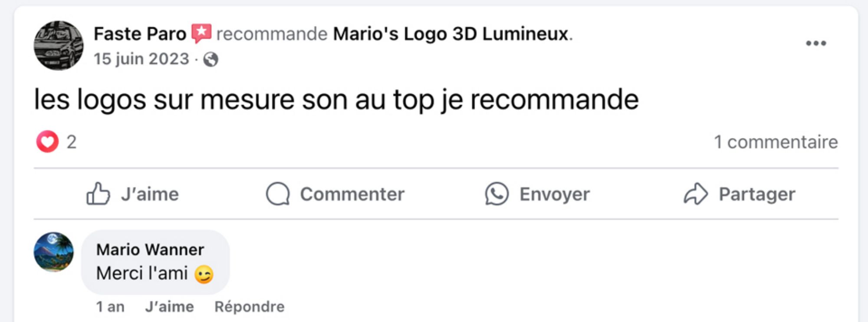This screenshot has width=868, height=322.
Task: Click the 15 juin 2023 post date
Action: 141,59
